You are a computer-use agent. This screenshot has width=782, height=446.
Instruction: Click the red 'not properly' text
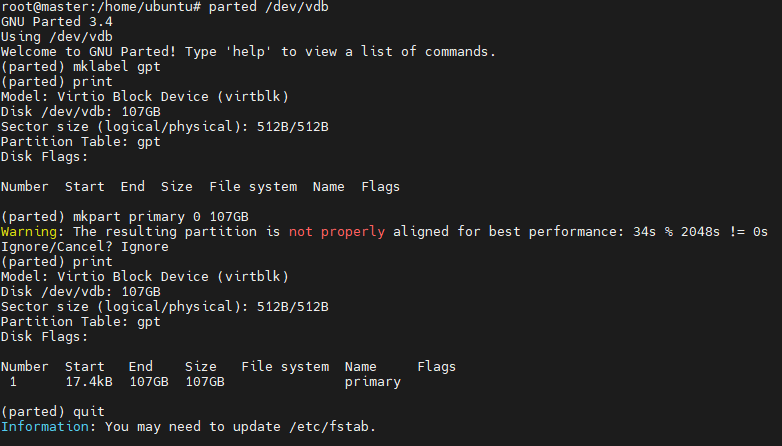coord(337,232)
